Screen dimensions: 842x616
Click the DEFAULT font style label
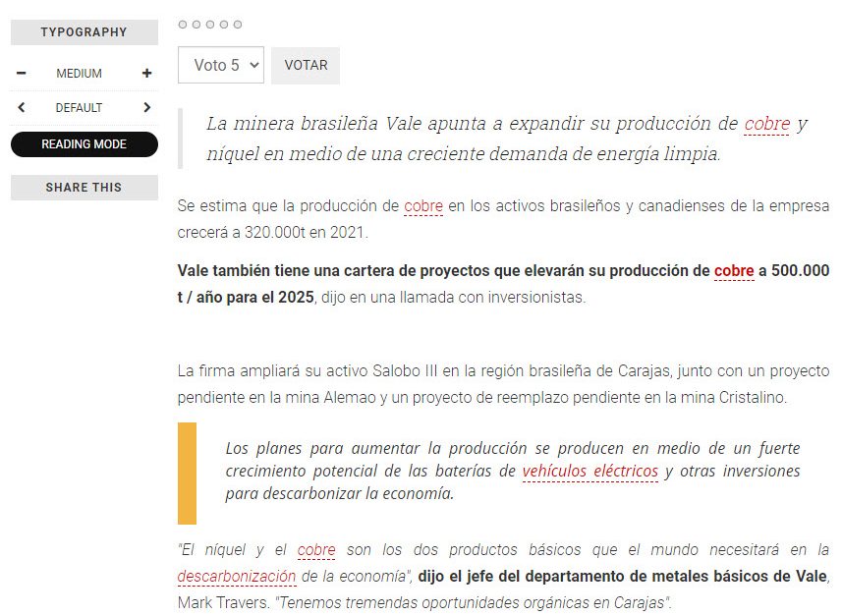point(79,108)
